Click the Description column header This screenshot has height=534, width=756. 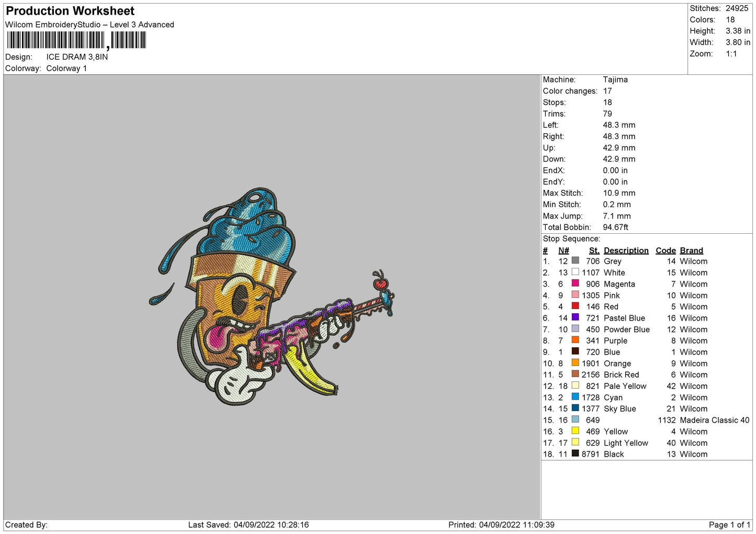(626, 251)
